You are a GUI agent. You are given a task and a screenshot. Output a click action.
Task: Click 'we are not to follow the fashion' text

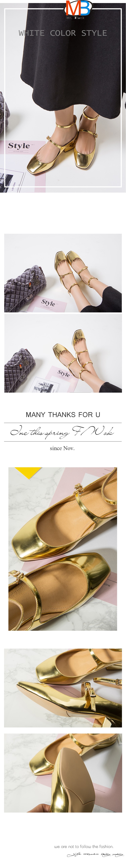click(84, 846)
